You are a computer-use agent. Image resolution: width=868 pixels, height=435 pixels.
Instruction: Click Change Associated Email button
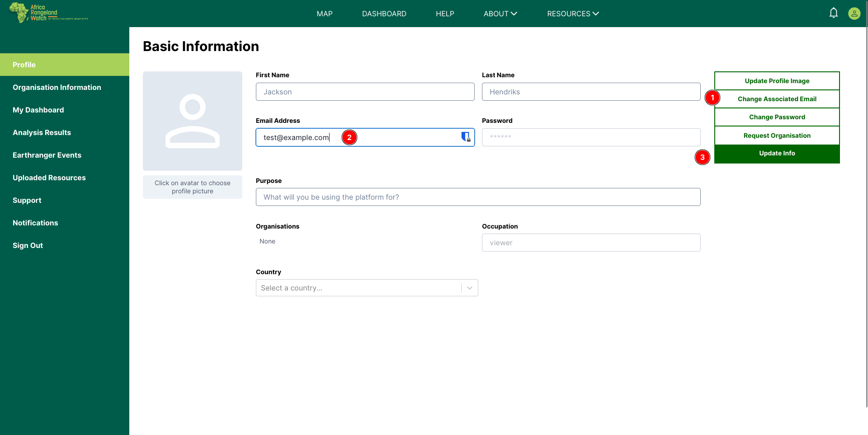[777, 99]
